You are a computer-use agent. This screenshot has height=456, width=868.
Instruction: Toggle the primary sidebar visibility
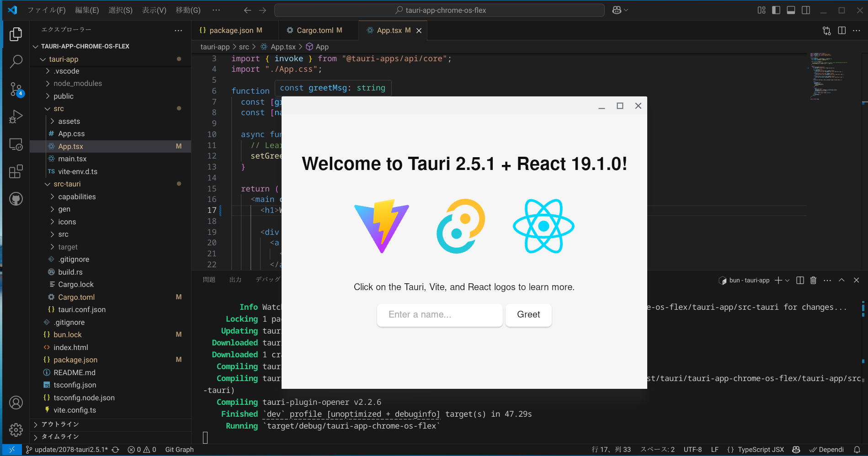(776, 10)
